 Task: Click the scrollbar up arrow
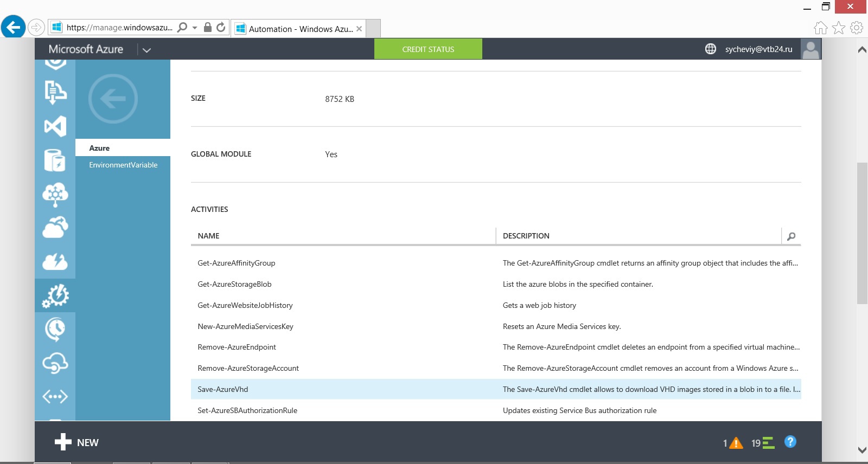pyautogui.click(x=862, y=49)
